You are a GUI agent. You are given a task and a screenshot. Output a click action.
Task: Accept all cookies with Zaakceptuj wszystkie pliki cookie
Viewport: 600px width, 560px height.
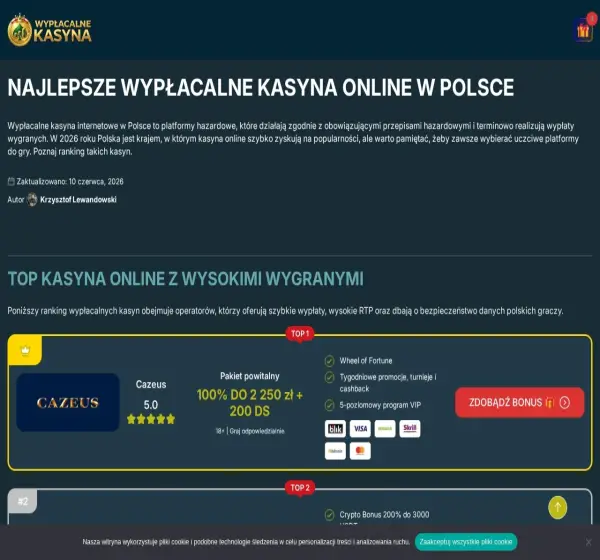pos(466,542)
